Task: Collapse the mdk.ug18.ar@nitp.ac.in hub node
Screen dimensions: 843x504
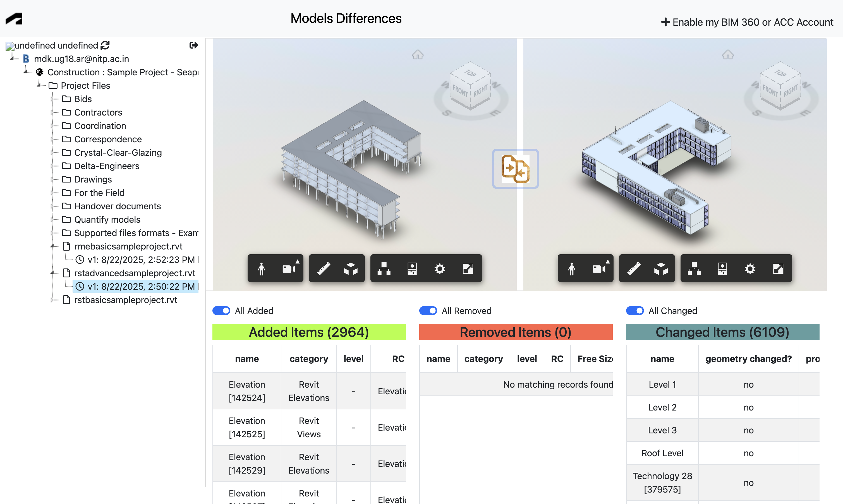Action: (13, 59)
